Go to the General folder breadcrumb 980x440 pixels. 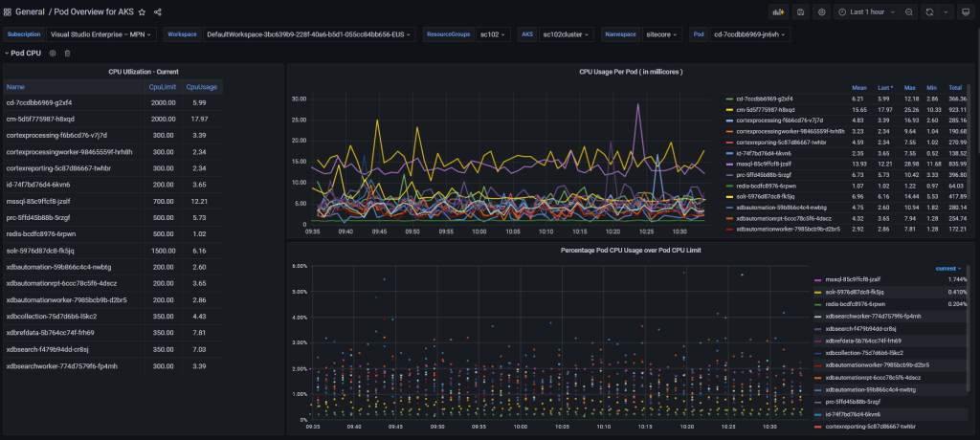[31, 11]
